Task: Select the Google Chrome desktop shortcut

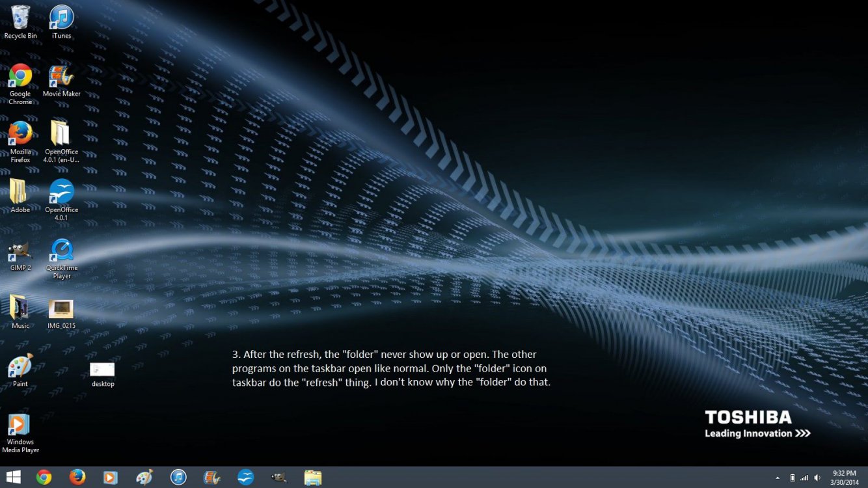Action: pyautogui.click(x=20, y=84)
